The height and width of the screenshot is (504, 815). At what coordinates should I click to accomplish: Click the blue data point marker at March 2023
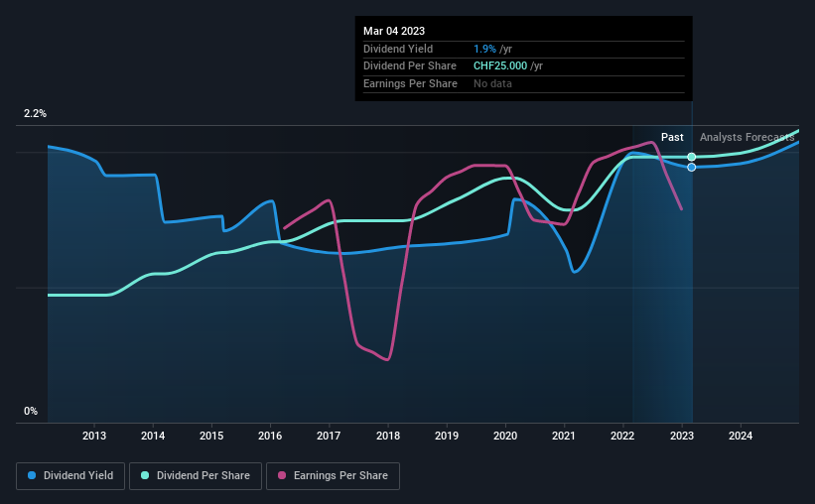coord(691,168)
